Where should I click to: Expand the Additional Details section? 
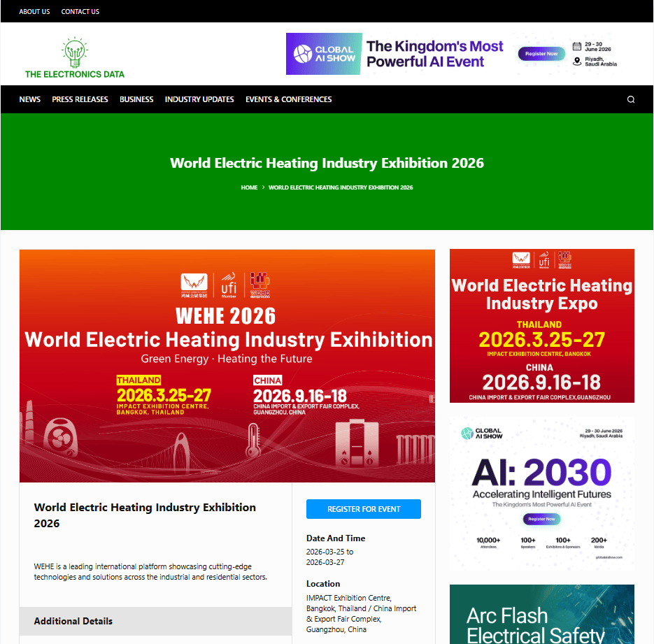coord(155,621)
